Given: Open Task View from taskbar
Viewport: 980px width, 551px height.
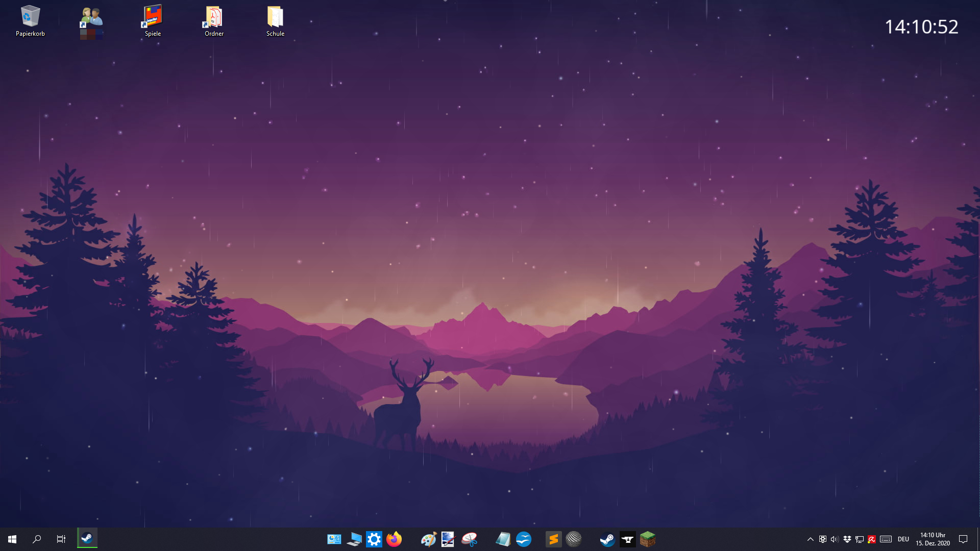Looking at the screenshot, I should tap(61, 539).
